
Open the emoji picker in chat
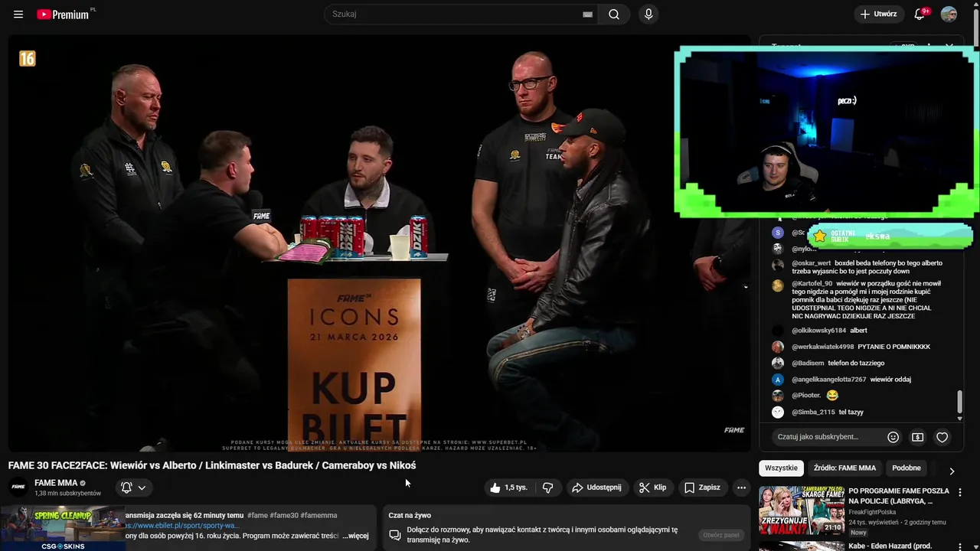coord(893,437)
